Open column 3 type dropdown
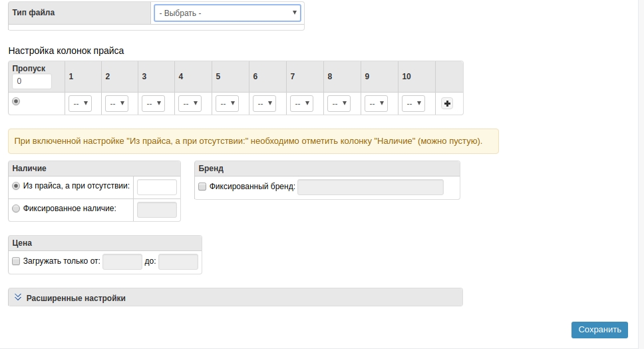 coord(153,103)
